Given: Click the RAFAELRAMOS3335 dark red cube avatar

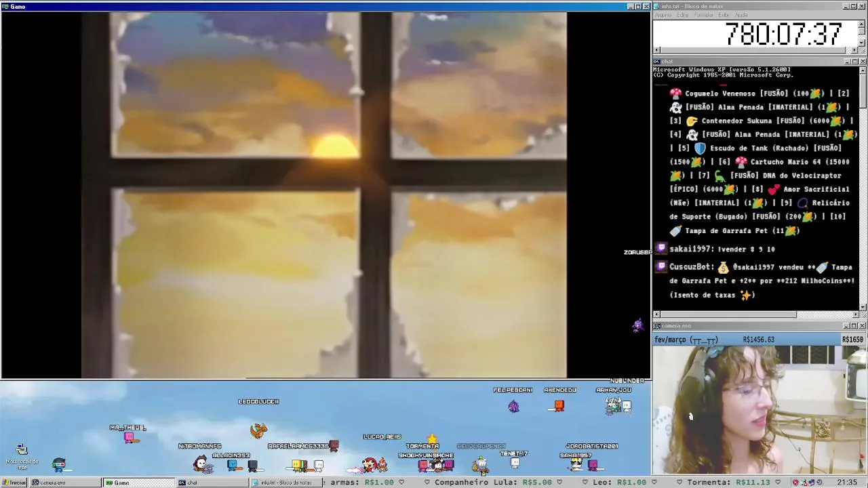Looking at the screenshot, I should (333, 445).
